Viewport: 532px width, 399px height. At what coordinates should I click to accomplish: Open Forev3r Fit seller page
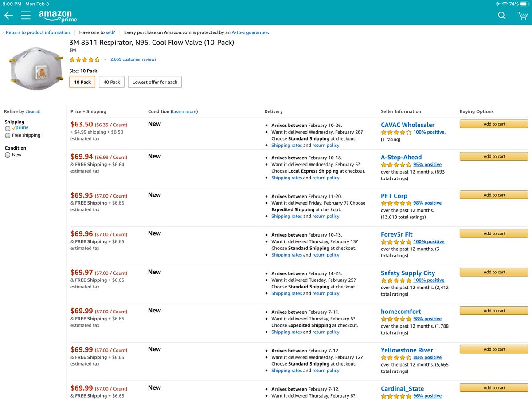[x=396, y=235]
